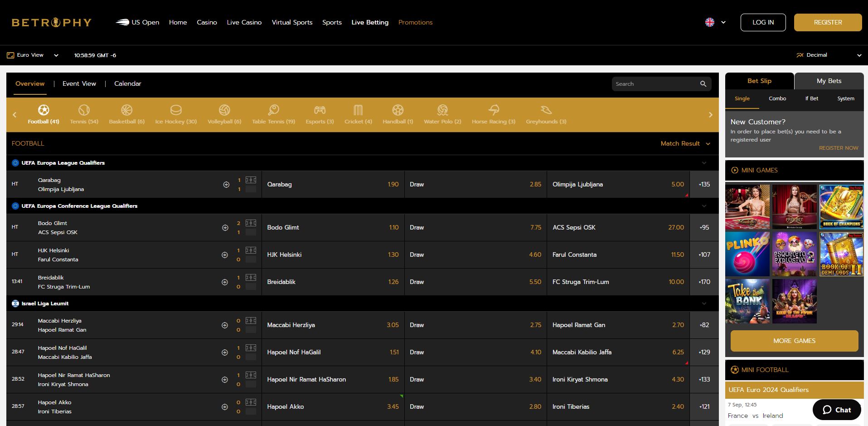Select the Handball sport icon
Viewport: 868px width, 426px height.
[x=398, y=110]
